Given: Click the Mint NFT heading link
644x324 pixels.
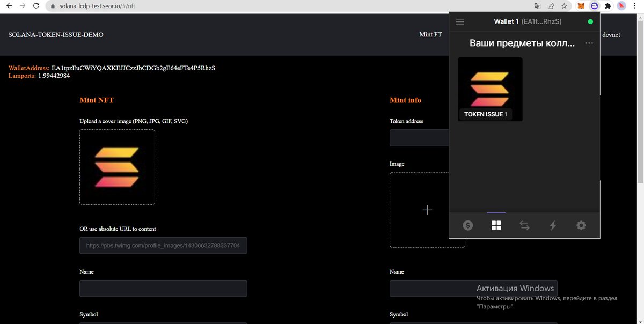Looking at the screenshot, I should [x=96, y=100].
